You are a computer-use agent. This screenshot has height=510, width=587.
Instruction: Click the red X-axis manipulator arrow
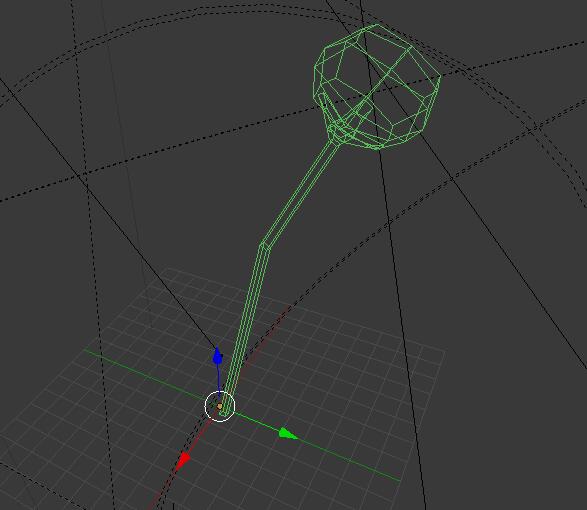coord(183,461)
